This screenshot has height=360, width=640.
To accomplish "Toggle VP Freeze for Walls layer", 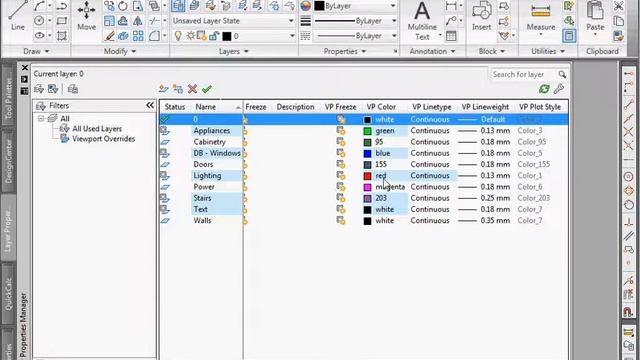I will (x=340, y=220).
